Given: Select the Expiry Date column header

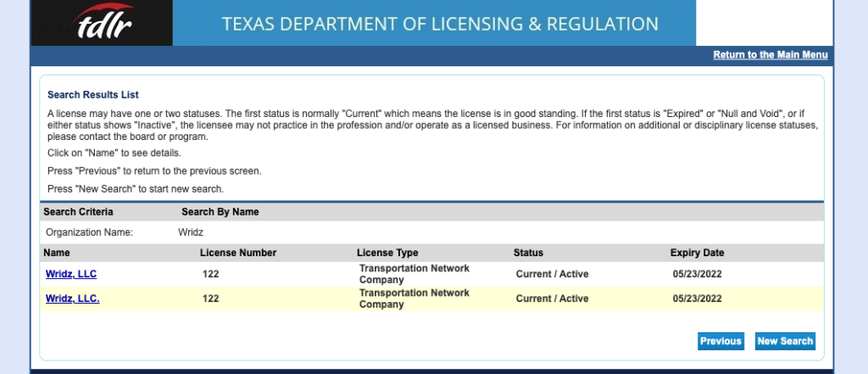Looking at the screenshot, I should coord(697,253).
